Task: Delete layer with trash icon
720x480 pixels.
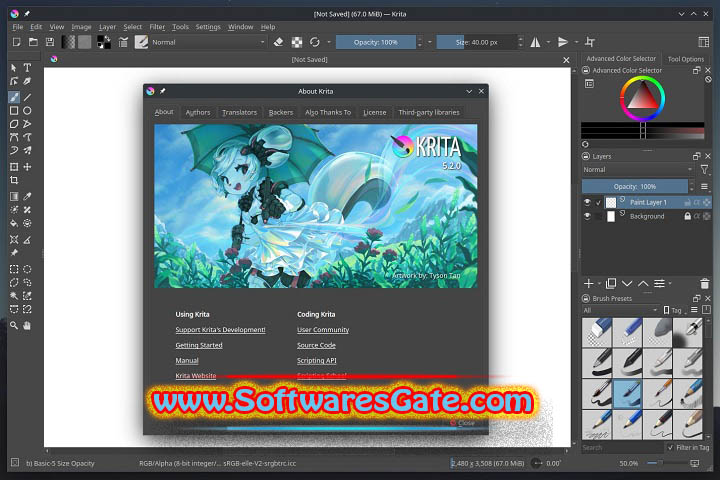Action: (x=705, y=284)
